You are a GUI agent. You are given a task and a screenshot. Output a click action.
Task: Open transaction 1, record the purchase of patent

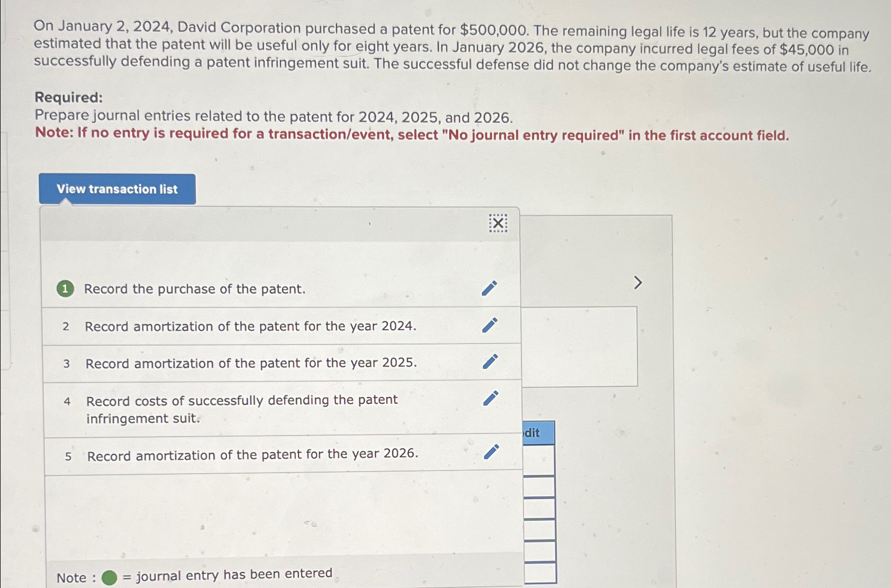(x=195, y=289)
